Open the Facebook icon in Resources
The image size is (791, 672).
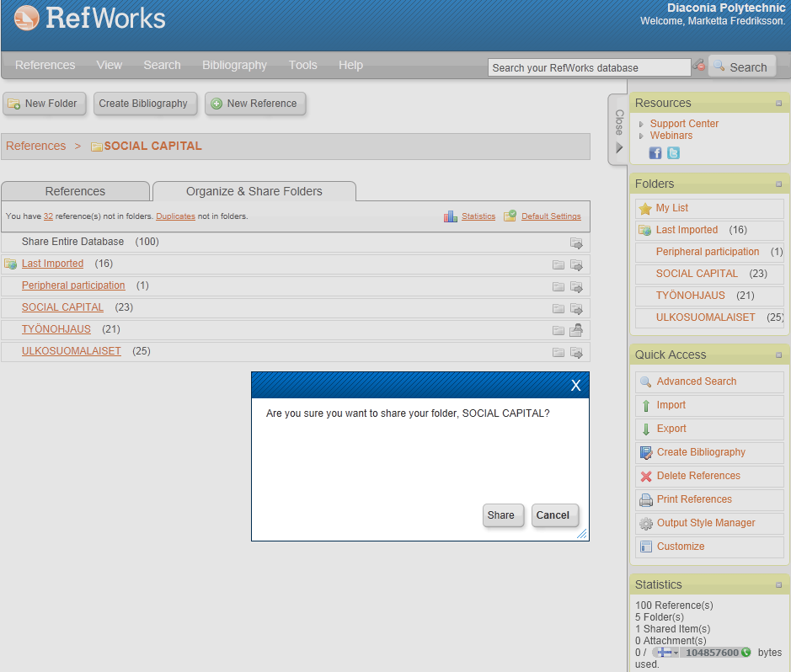coord(655,152)
